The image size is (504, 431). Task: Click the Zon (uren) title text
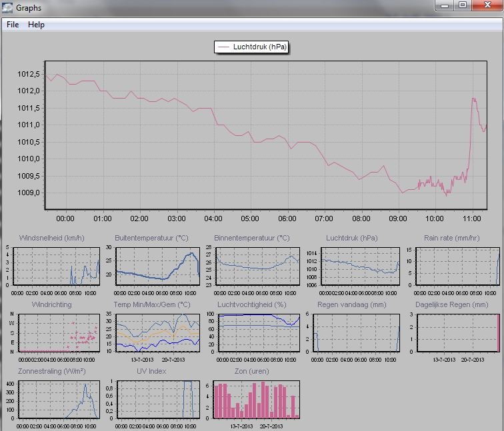(x=252, y=371)
